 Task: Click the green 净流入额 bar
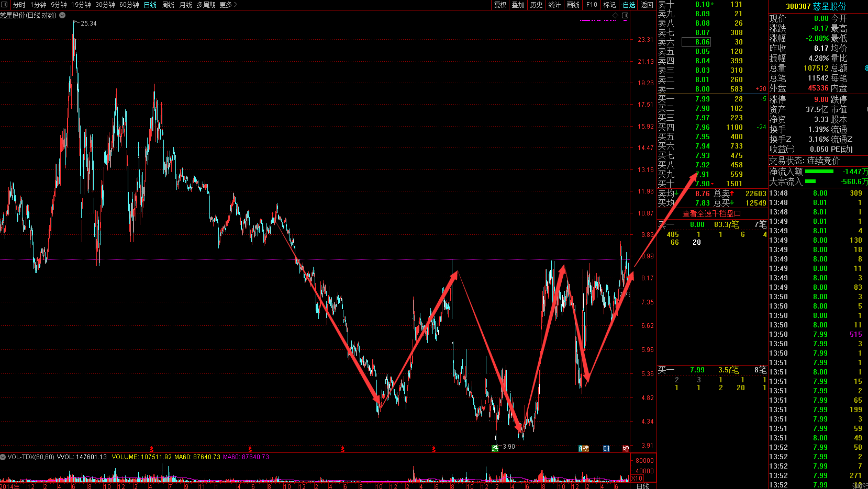(819, 172)
